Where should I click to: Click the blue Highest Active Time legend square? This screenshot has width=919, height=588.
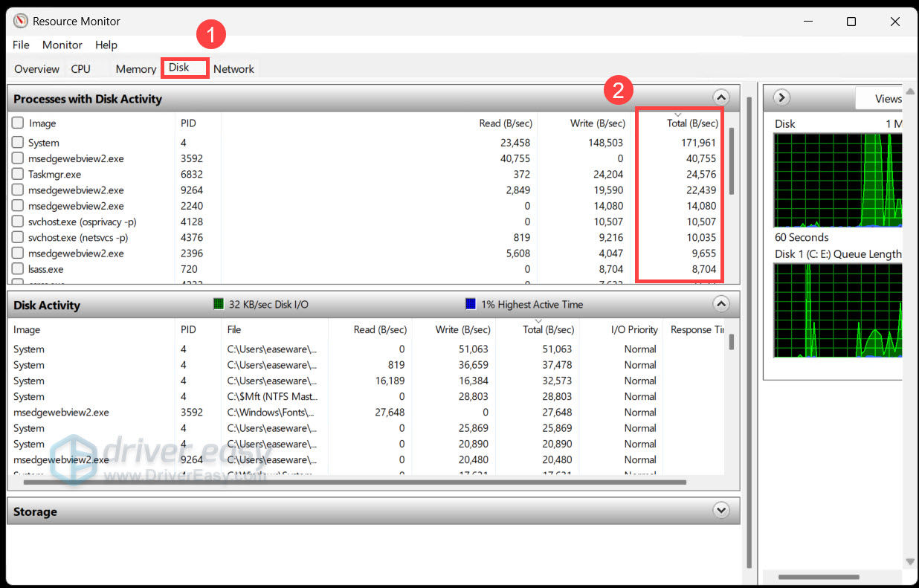pyautogui.click(x=470, y=304)
